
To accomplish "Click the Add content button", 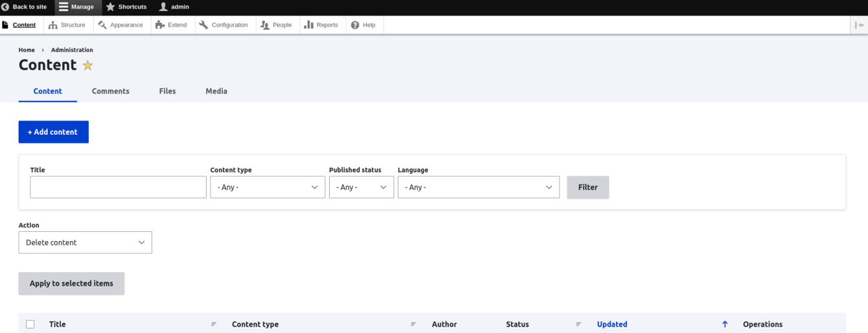I will pos(53,132).
